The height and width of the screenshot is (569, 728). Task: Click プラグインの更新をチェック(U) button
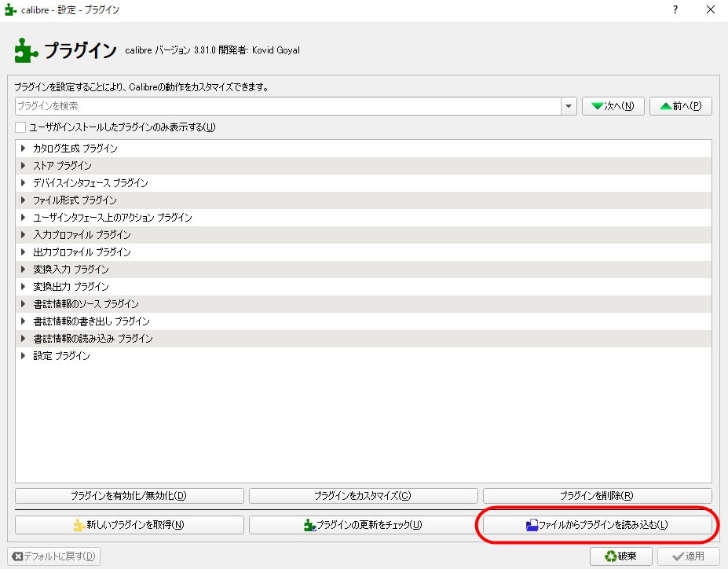click(x=363, y=525)
